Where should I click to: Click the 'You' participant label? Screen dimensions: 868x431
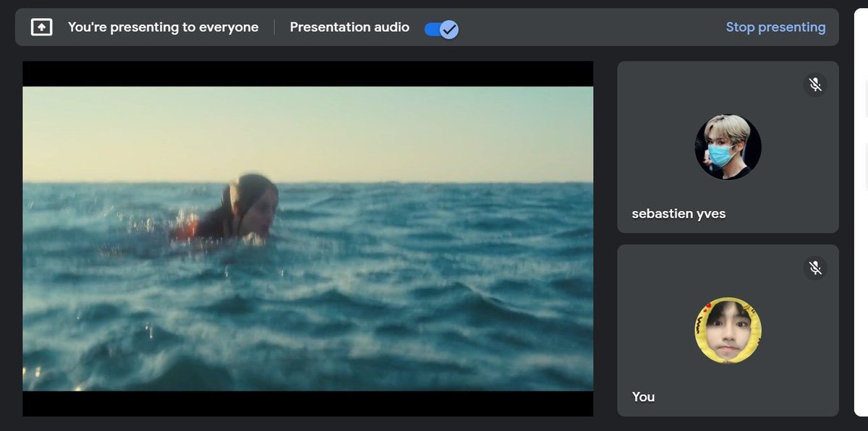643,397
